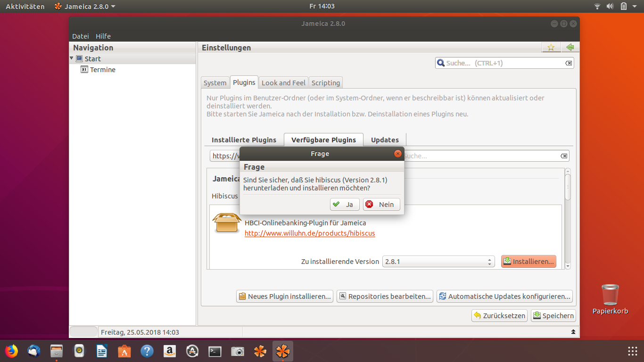This screenshot has height=362, width=644.
Task: Decline installation with the Nein button
Action: (381, 204)
